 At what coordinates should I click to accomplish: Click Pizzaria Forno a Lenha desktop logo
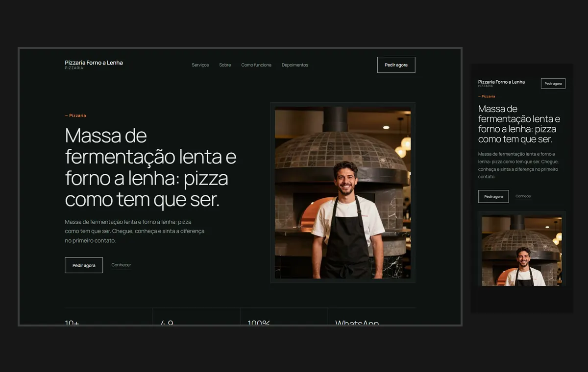(94, 65)
